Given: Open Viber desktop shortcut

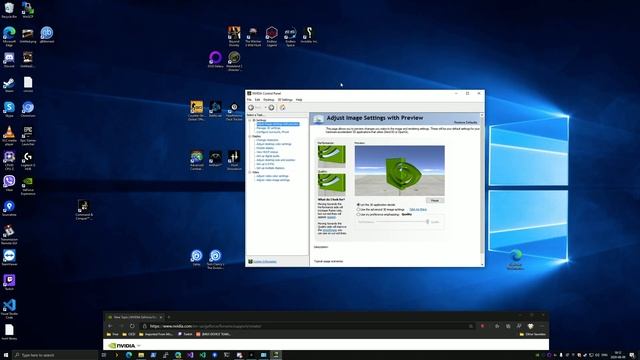Looking at the screenshot, I should pyautogui.click(x=9, y=183).
